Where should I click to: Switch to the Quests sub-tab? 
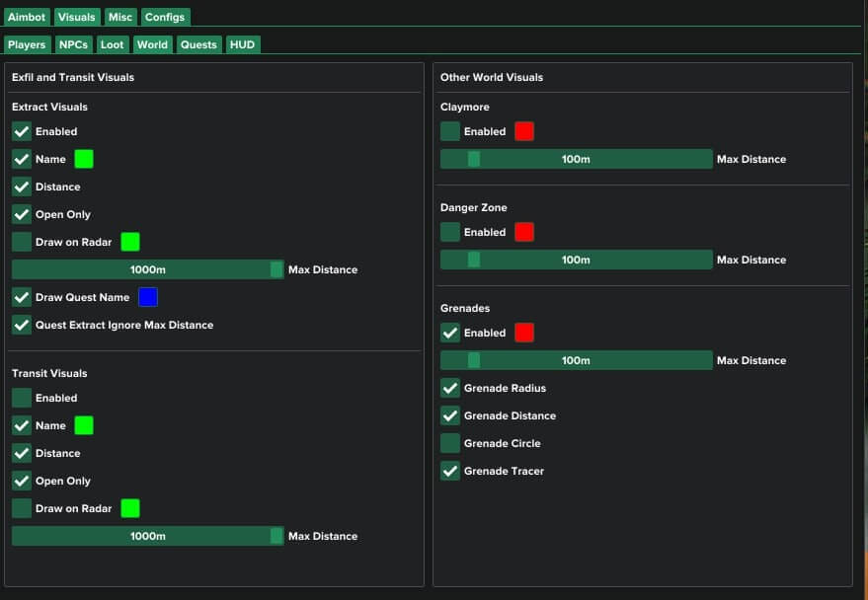(x=198, y=44)
